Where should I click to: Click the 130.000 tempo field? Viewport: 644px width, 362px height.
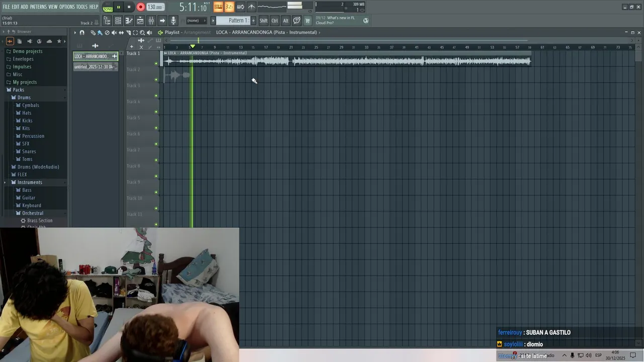[x=155, y=7]
